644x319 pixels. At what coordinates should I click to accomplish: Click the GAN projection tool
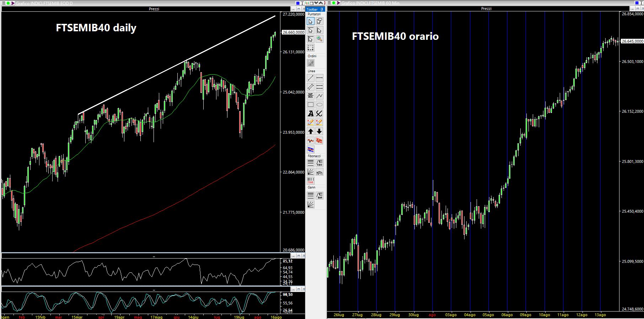coord(320,195)
